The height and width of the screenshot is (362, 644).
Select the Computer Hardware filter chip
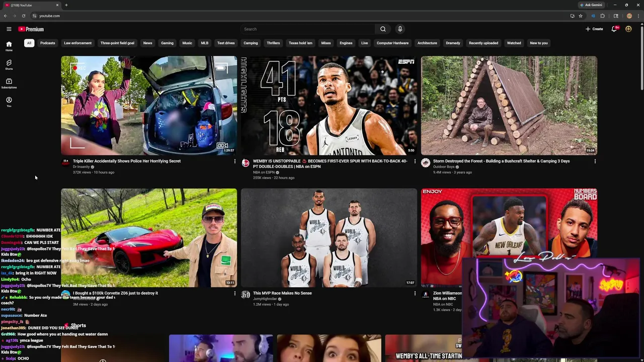coord(392,43)
